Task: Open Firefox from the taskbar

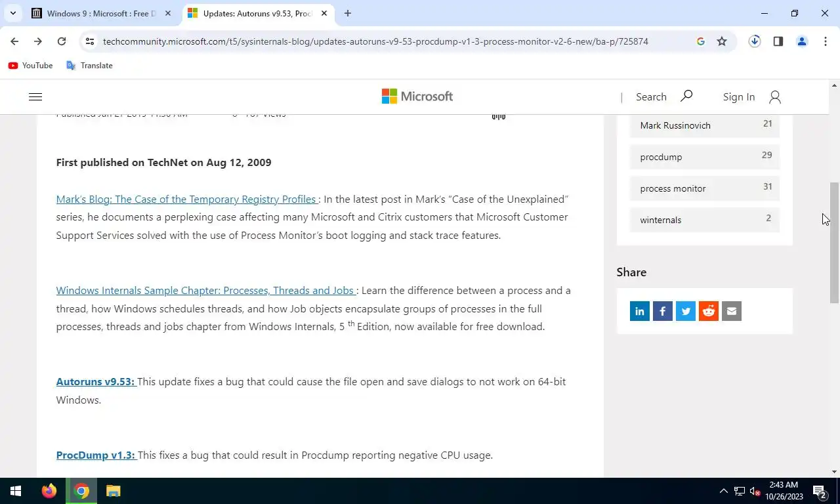Action: tap(49, 491)
